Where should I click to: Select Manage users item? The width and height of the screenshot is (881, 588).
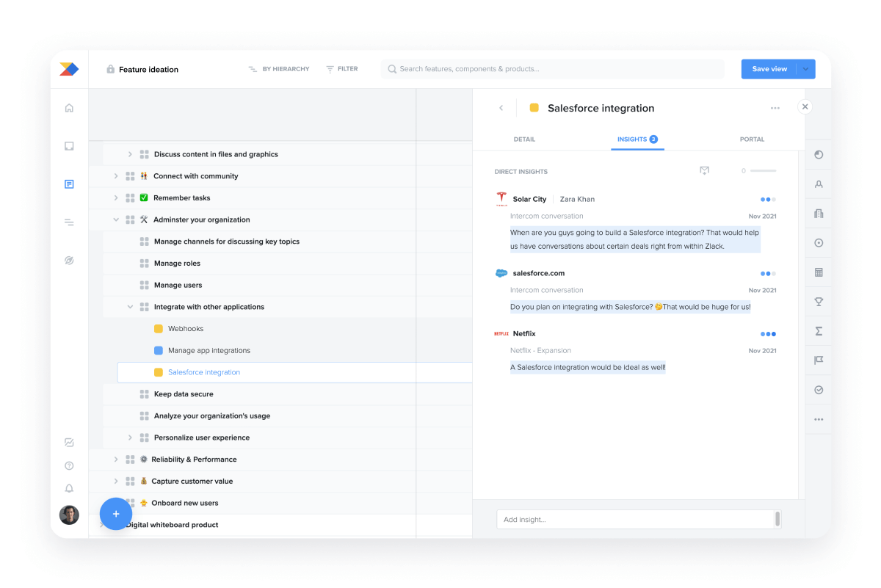click(178, 285)
